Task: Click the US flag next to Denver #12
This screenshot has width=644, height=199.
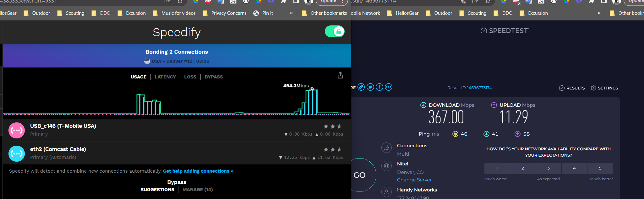Action: point(147,61)
